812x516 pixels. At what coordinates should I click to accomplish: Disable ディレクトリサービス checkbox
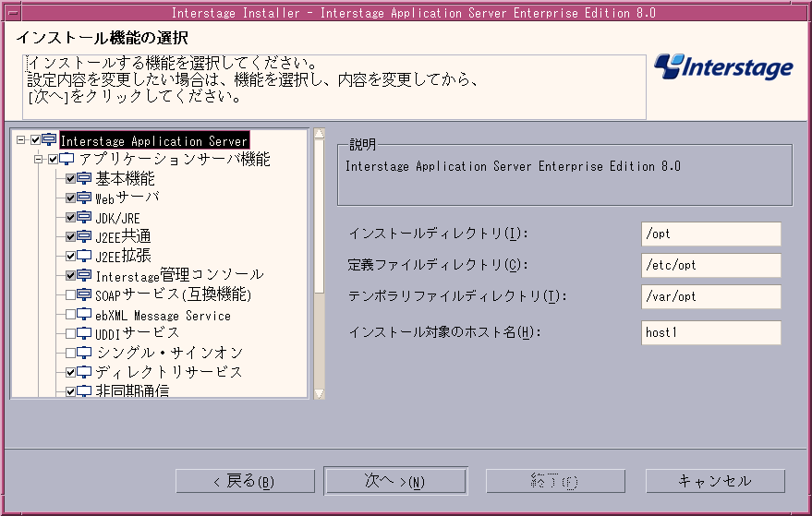click(x=70, y=372)
